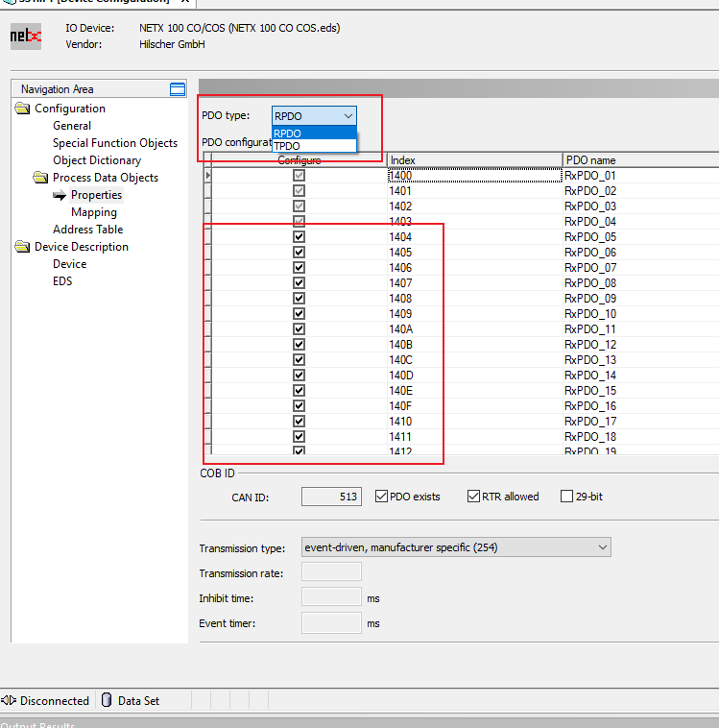
Task: Click the Data Set status text
Action: click(x=139, y=700)
